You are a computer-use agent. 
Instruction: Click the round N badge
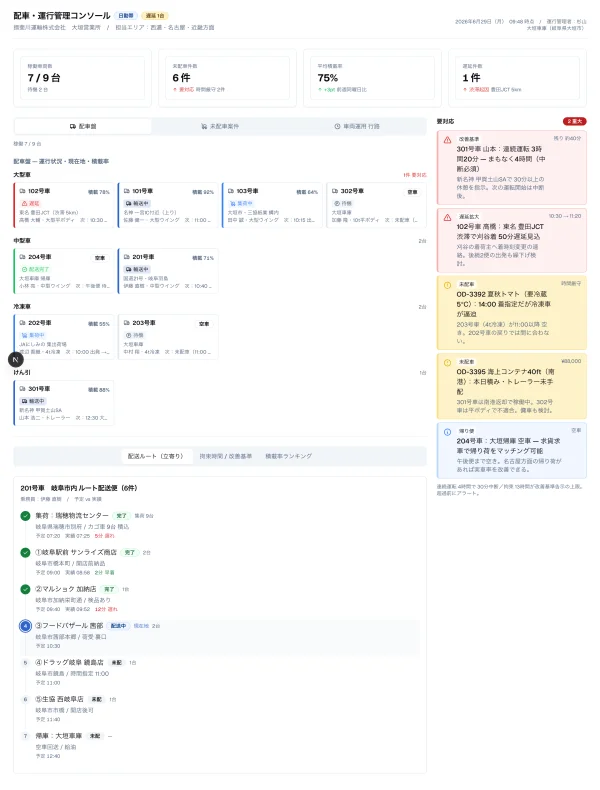point(16,360)
